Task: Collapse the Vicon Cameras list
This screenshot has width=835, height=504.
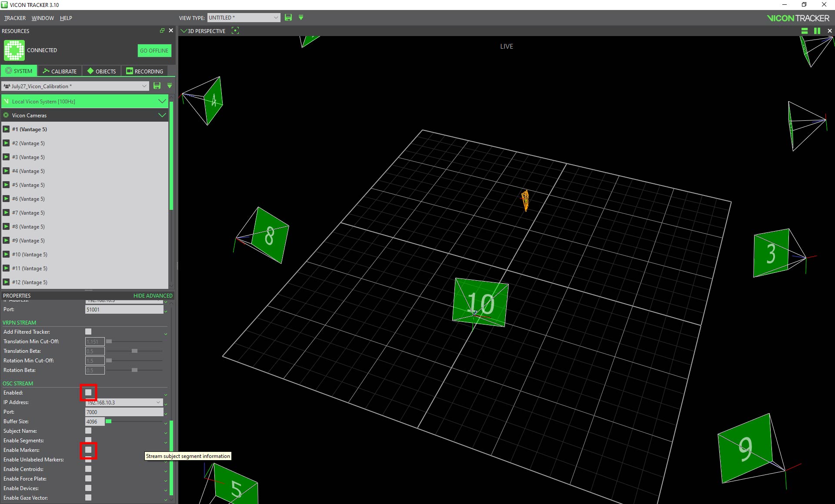Action: tap(162, 115)
